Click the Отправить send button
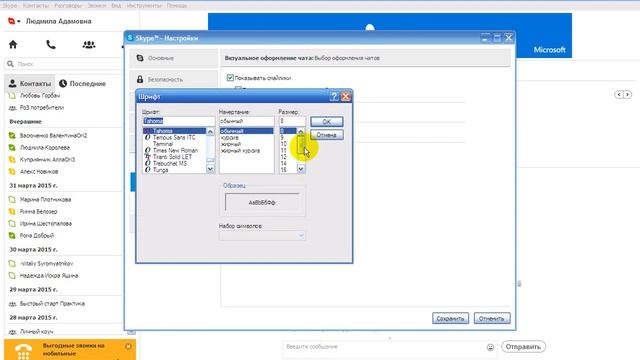The width and height of the screenshot is (640, 360). click(523, 347)
